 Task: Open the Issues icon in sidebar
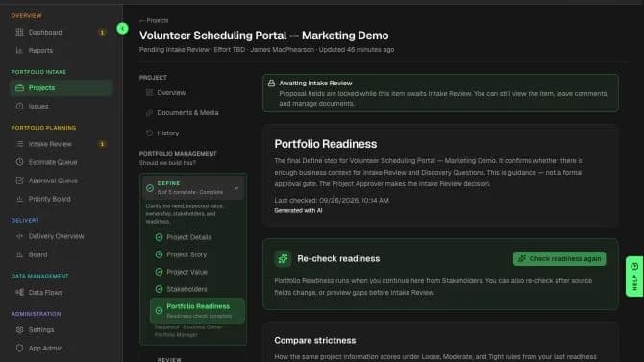[x=19, y=106]
